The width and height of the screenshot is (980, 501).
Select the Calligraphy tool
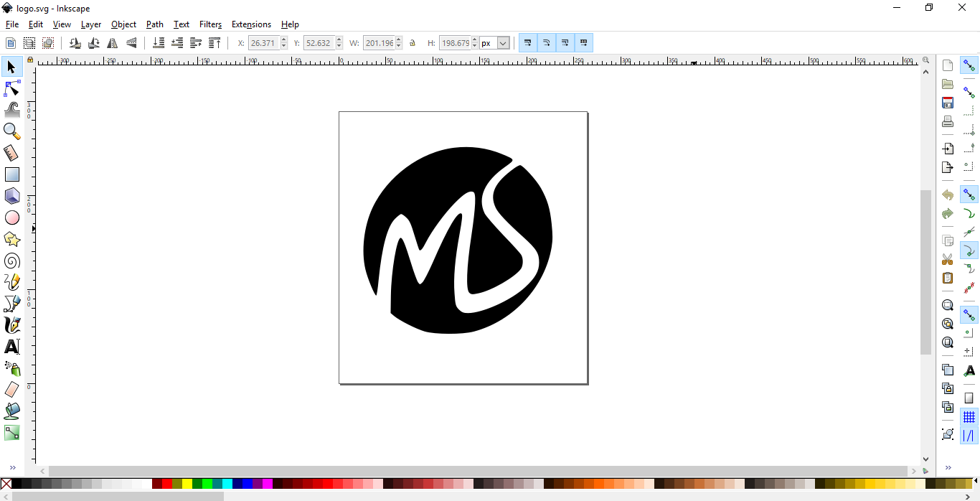click(x=11, y=325)
